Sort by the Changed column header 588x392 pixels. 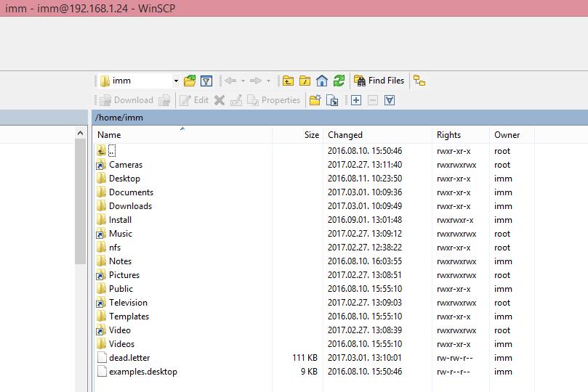tap(378, 135)
